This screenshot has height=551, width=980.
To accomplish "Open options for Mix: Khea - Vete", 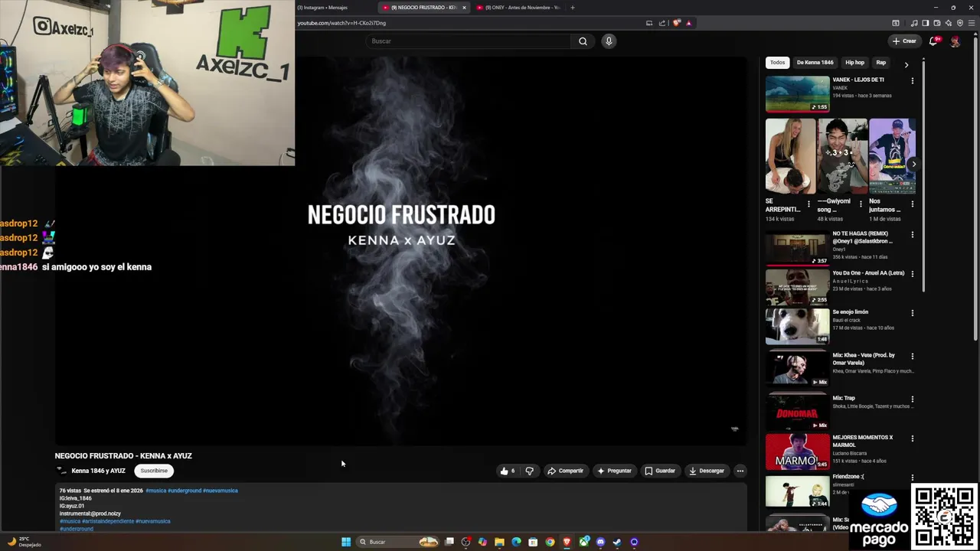I will pyautogui.click(x=912, y=356).
